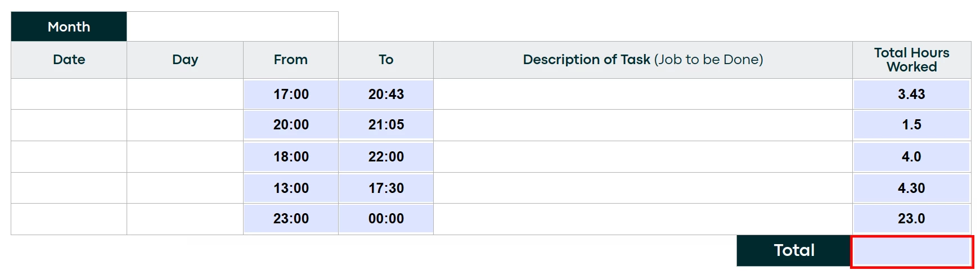Click the To field showing 21:05
The width and height of the screenshot is (980, 279).
386,125
